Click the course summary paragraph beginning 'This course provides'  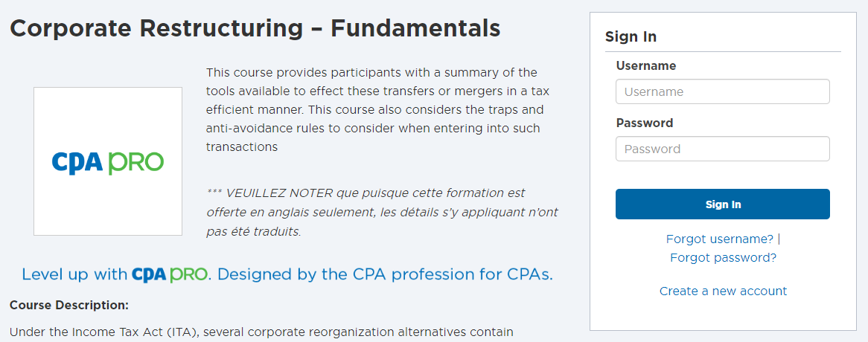pyautogui.click(x=377, y=110)
